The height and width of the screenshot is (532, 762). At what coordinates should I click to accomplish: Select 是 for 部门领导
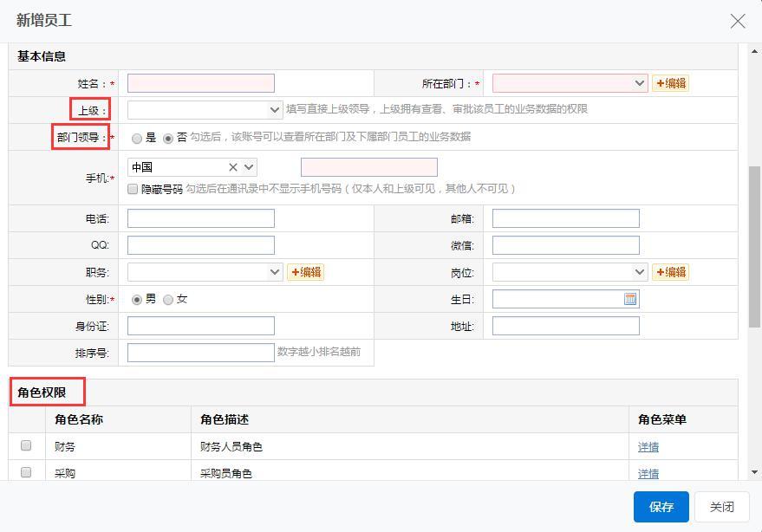coord(137,138)
